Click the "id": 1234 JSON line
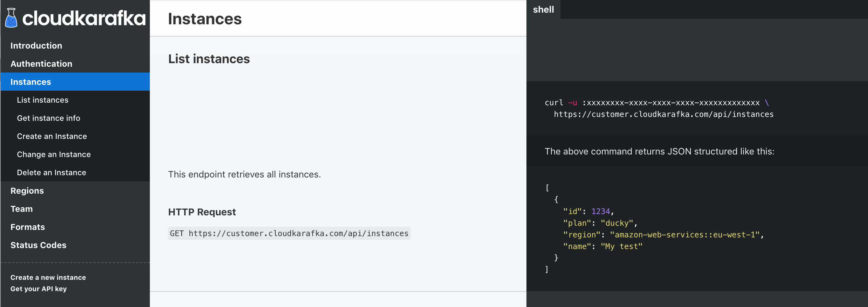 [588, 211]
